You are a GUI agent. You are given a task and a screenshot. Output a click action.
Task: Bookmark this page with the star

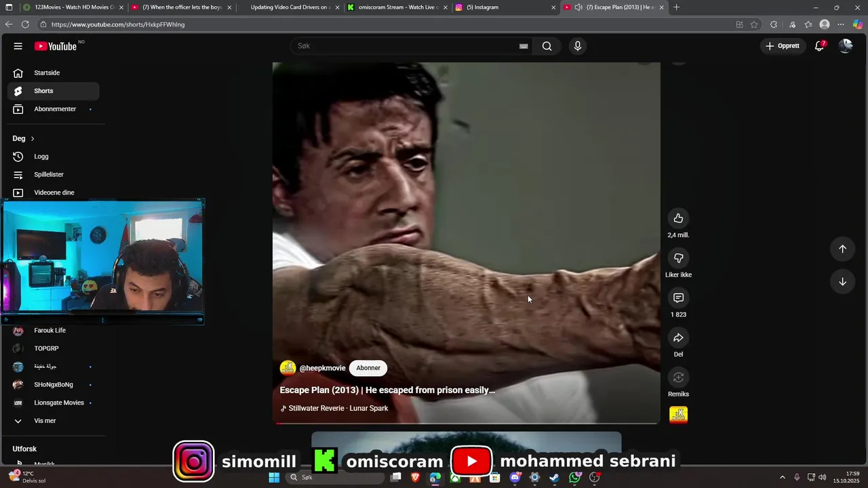[x=754, y=24]
